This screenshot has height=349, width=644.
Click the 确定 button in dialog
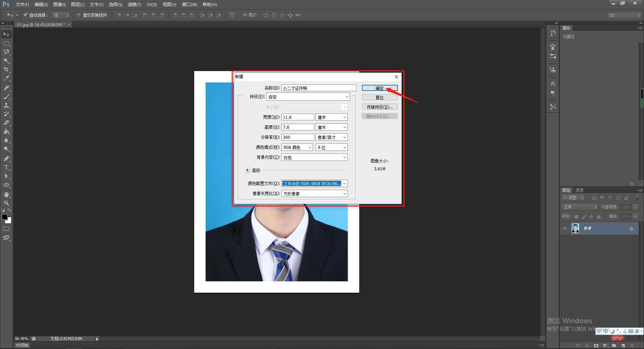pyautogui.click(x=380, y=88)
